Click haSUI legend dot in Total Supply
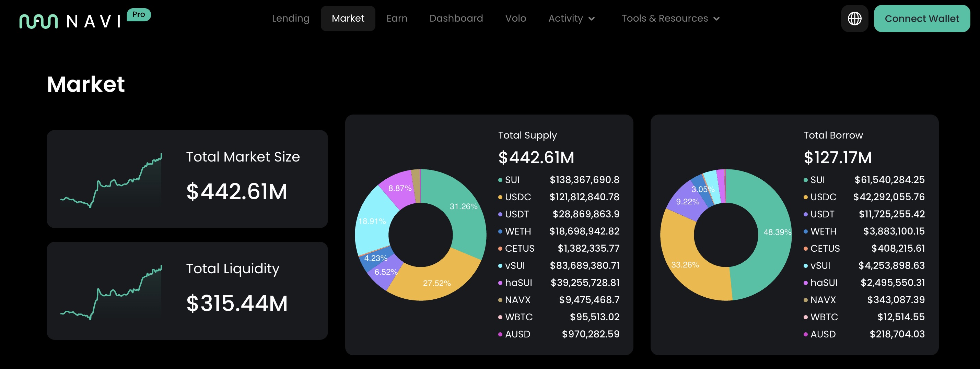 (x=500, y=283)
